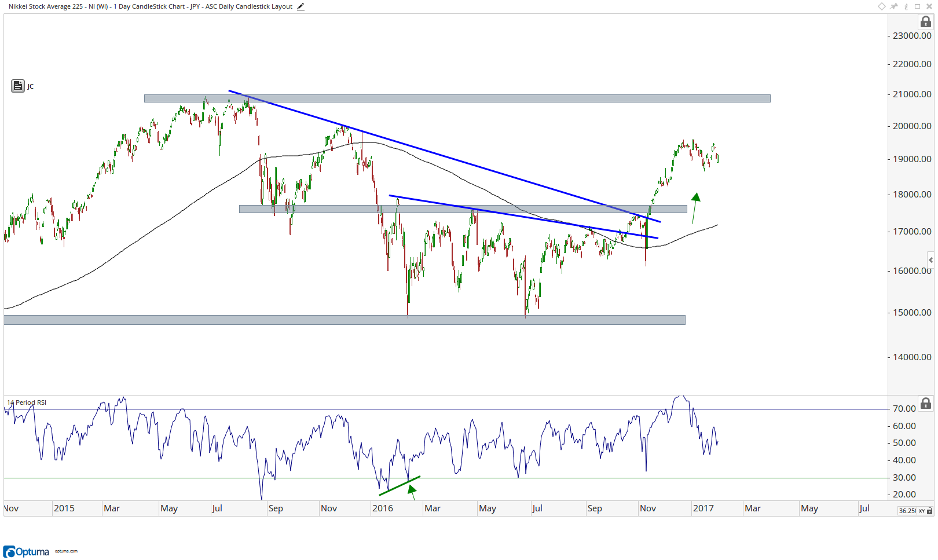Click the 15000.00 price axis label
The height and width of the screenshot is (560, 938).
pos(912,312)
